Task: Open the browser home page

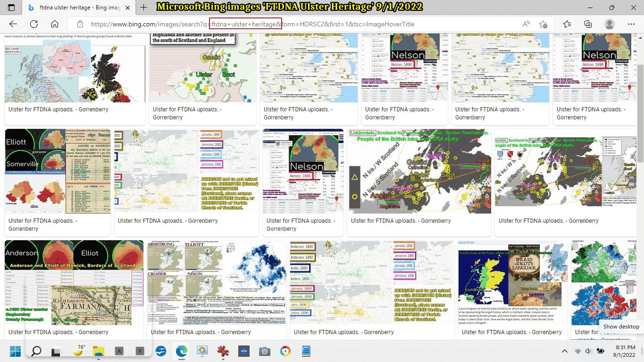Action: tap(55, 24)
